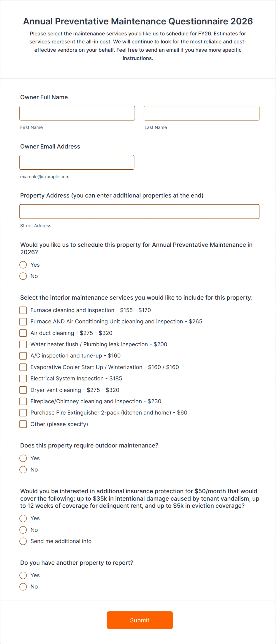This screenshot has width=276, height=644.
Task: Focus the Owner Email Address field
Action: pos(77,162)
